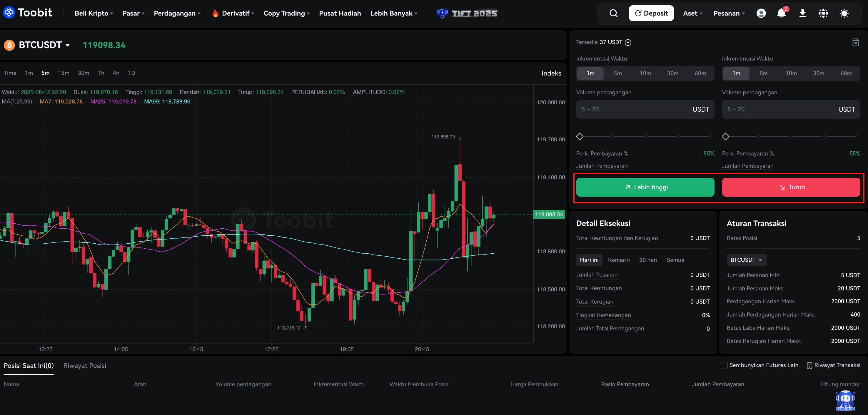Click the Derivatif flame icon

[215, 13]
